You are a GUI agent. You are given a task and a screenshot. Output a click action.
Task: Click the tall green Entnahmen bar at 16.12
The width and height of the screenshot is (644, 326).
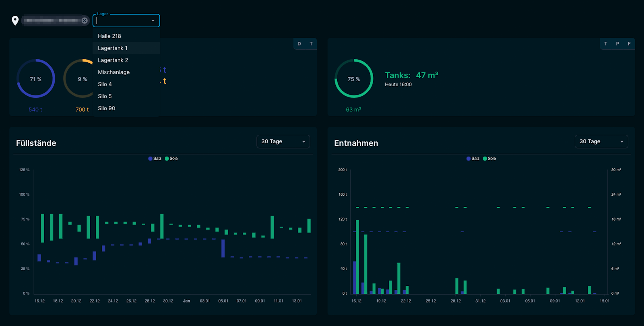(357, 257)
